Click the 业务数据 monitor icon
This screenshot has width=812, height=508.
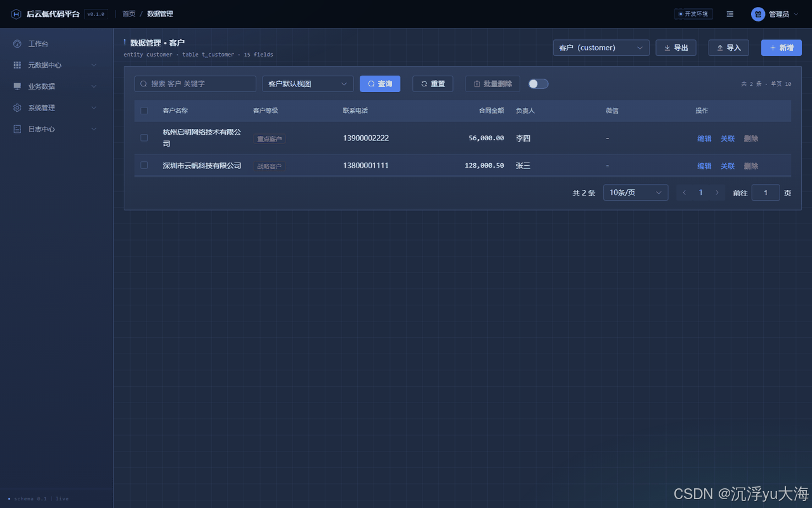click(x=17, y=86)
